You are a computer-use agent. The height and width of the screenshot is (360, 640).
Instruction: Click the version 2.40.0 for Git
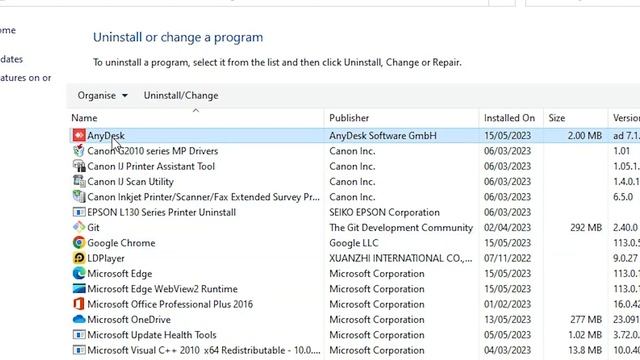point(625,228)
